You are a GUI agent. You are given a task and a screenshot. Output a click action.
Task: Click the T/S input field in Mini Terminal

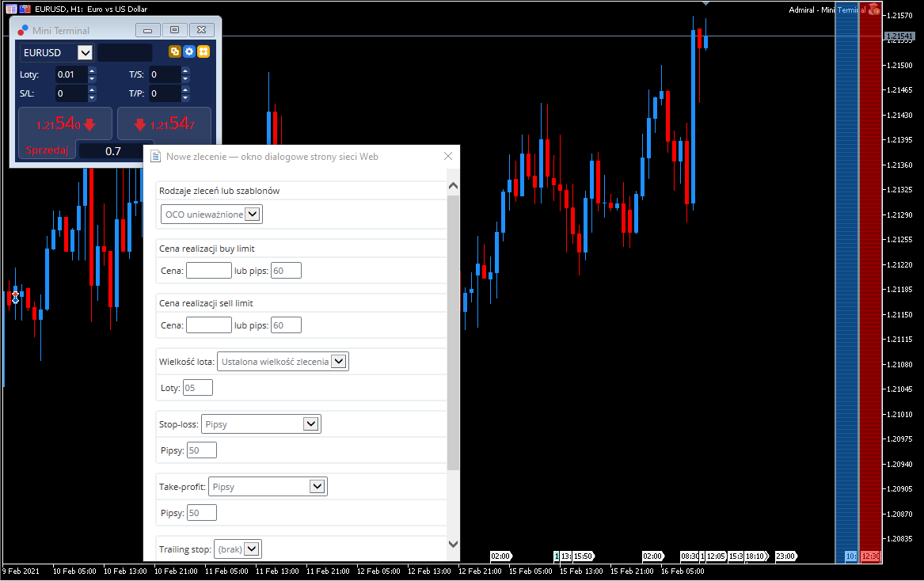tap(165, 75)
